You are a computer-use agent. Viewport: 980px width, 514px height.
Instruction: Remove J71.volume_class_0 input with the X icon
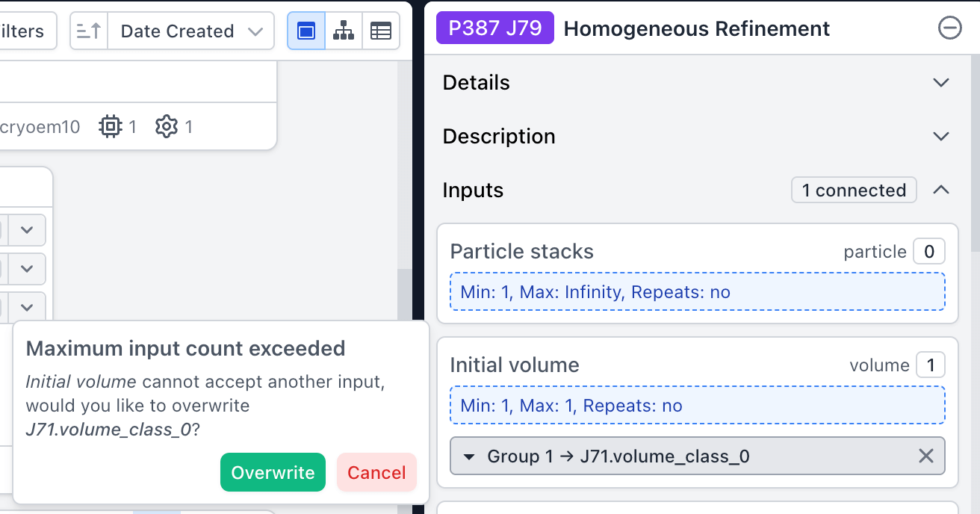pos(925,456)
